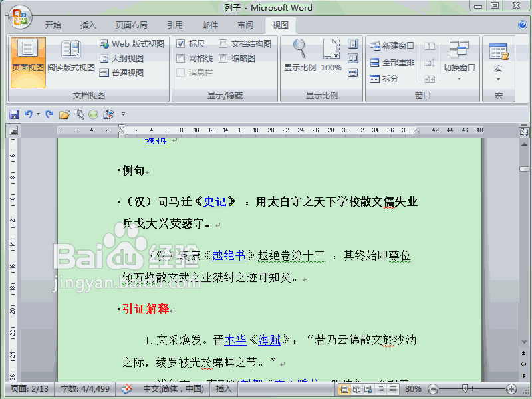This screenshot has height=399, width=532.
Task: Switch to the 插入 ribbon tab
Action: pos(89,25)
